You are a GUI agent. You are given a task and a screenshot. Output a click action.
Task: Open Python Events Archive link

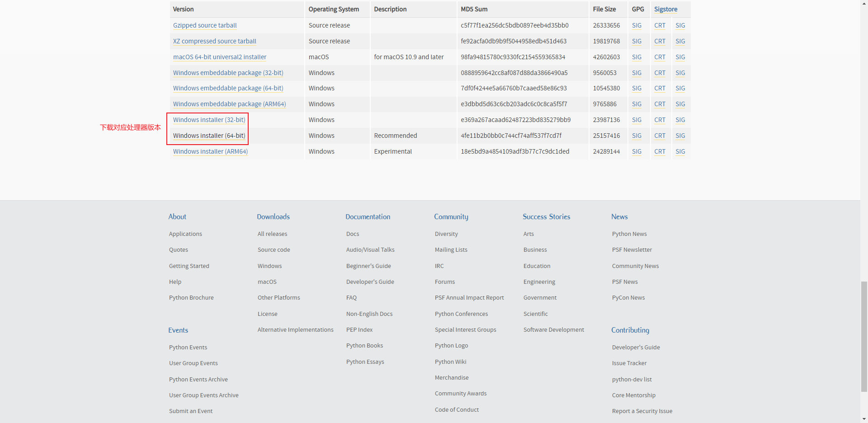[x=198, y=379]
